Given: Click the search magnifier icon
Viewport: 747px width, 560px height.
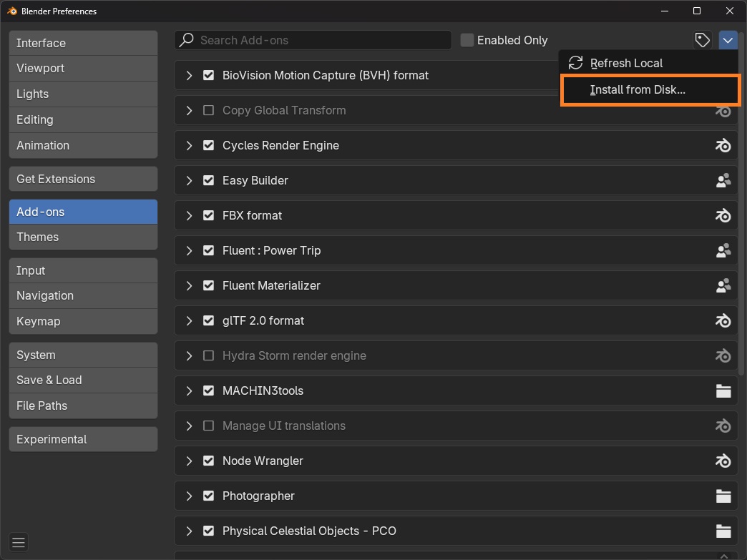Looking at the screenshot, I should 186,39.
